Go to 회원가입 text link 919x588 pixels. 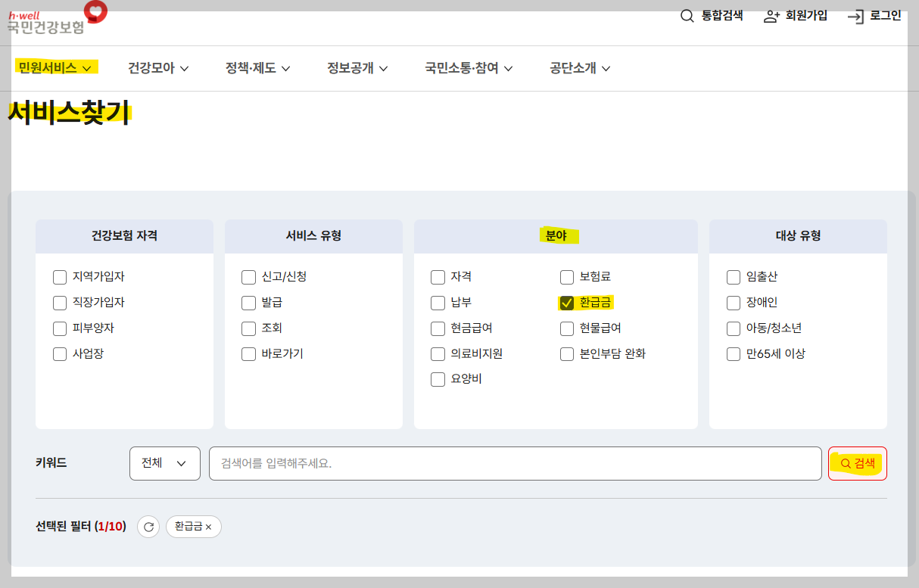click(806, 16)
